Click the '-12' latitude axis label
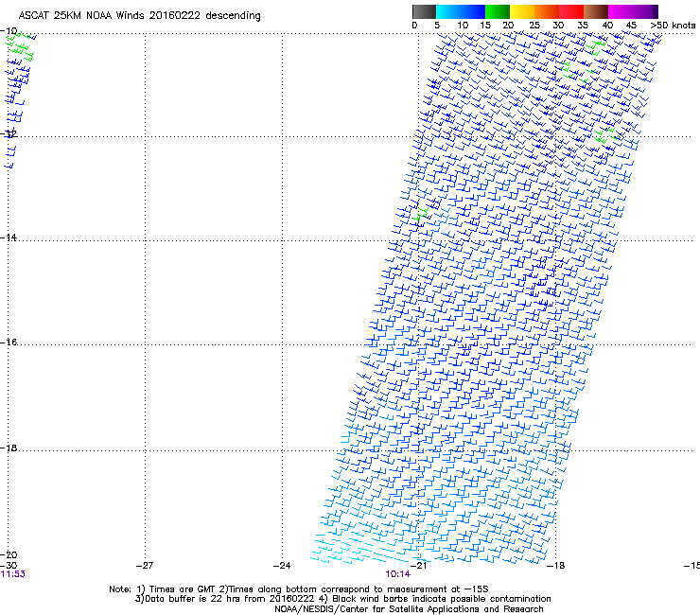 pyautogui.click(x=9, y=133)
